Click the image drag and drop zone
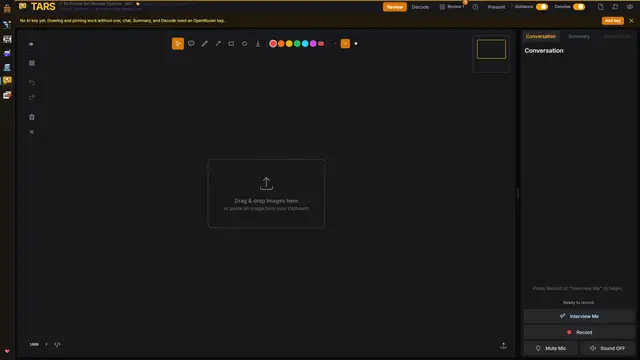The height and width of the screenshot is (360, 640). click(266, 193)
